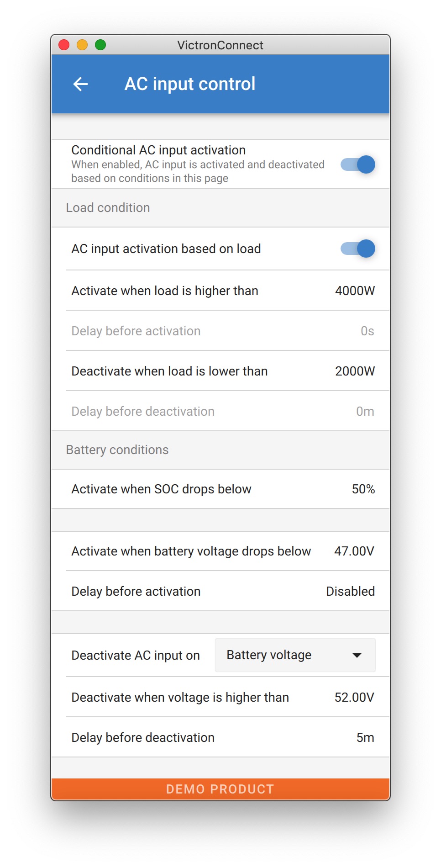
Task: Disable AC input activation based on load
Action: (x=358, y=249)
